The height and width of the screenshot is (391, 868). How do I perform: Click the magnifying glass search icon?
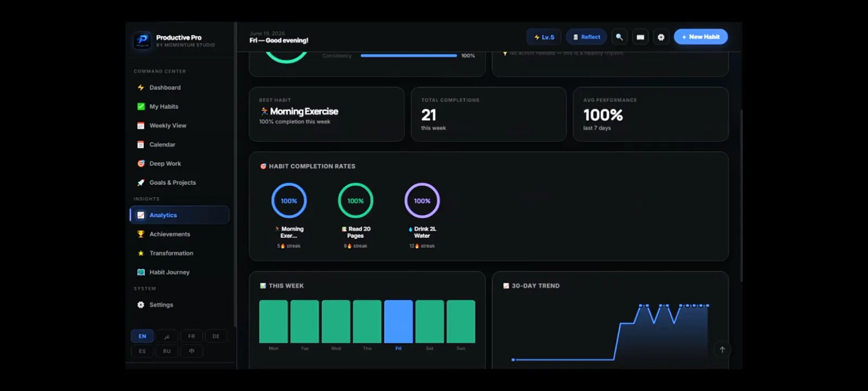619,37
